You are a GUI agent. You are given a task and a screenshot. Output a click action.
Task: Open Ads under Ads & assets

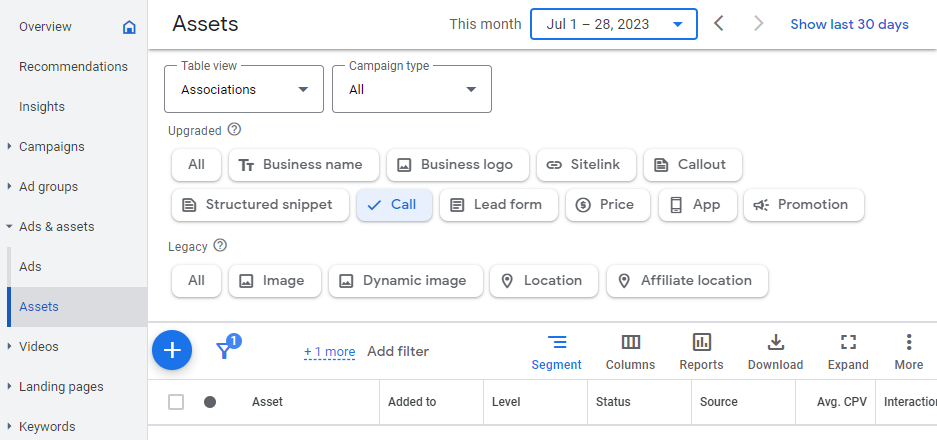coord(30,267)
